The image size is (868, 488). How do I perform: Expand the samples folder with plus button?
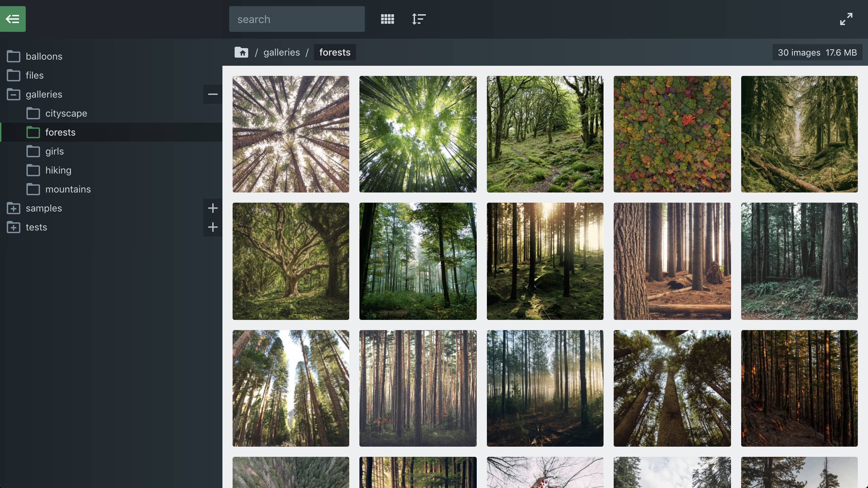[x=213, y=208]
